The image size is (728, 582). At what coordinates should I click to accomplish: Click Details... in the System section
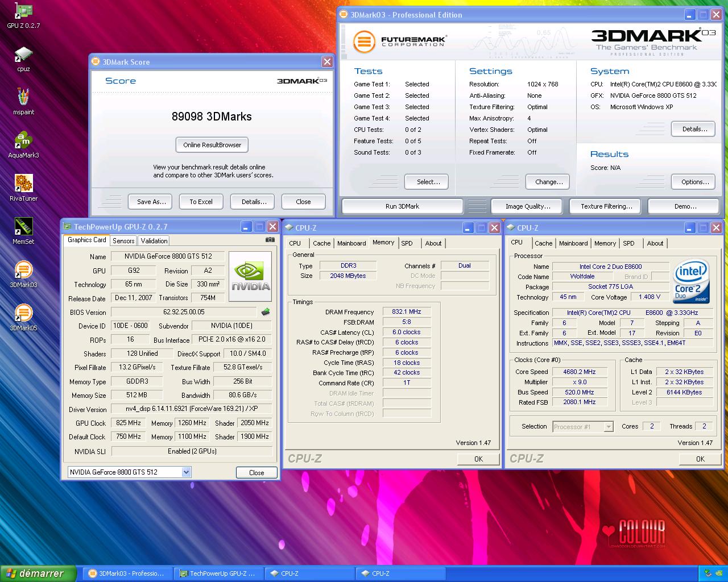pyautogui.click(x=694, y=129)
